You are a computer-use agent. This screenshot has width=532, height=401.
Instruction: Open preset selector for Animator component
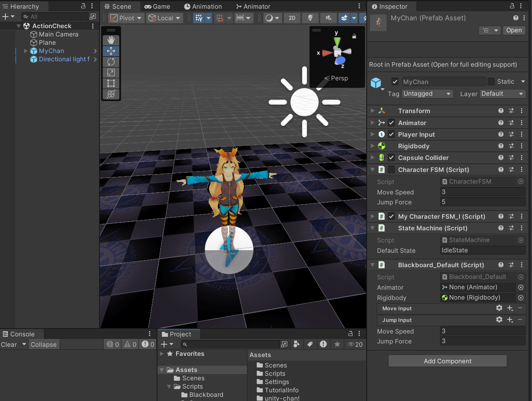click(x=511, y=123)
